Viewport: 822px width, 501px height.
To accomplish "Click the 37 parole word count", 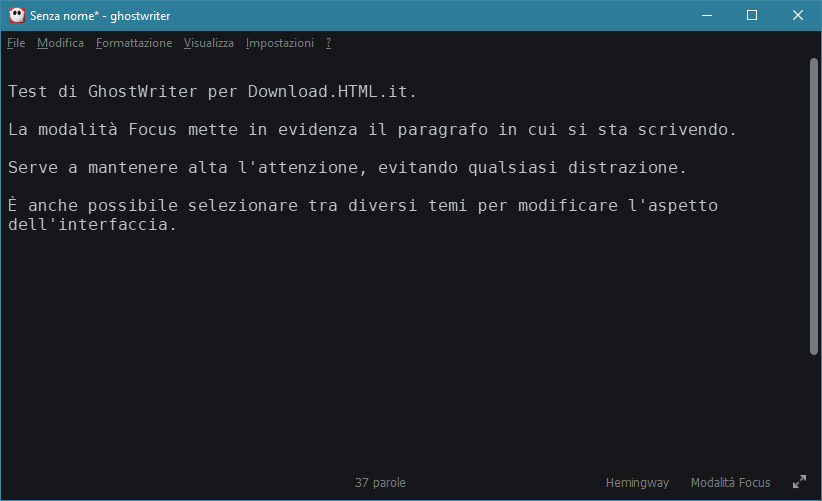I will click(380, 483).
